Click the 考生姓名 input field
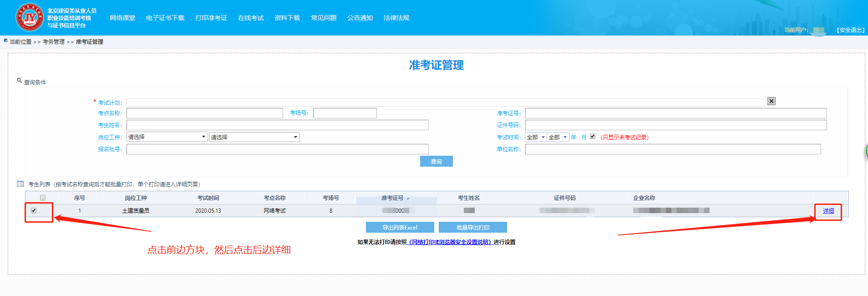The height and width of the screenshot is (296, 868). [277, 125]
